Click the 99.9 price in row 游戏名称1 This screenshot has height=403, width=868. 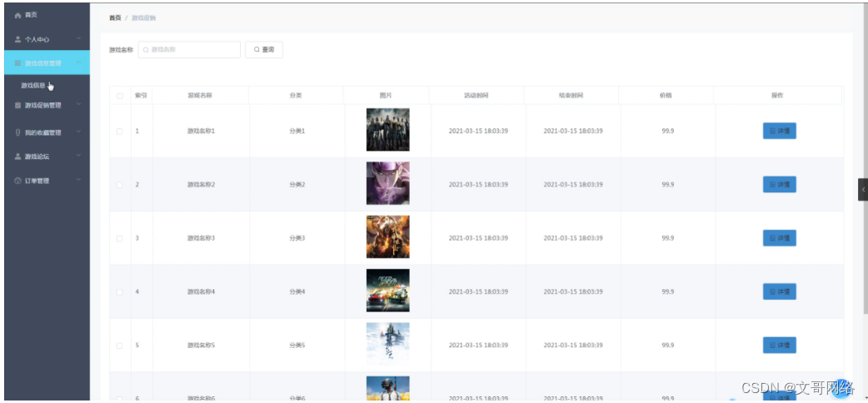667,132
